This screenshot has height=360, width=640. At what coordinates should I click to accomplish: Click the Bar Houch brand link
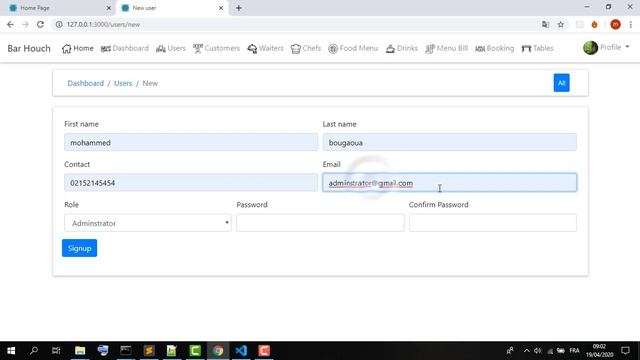click(x=29, y=48)
